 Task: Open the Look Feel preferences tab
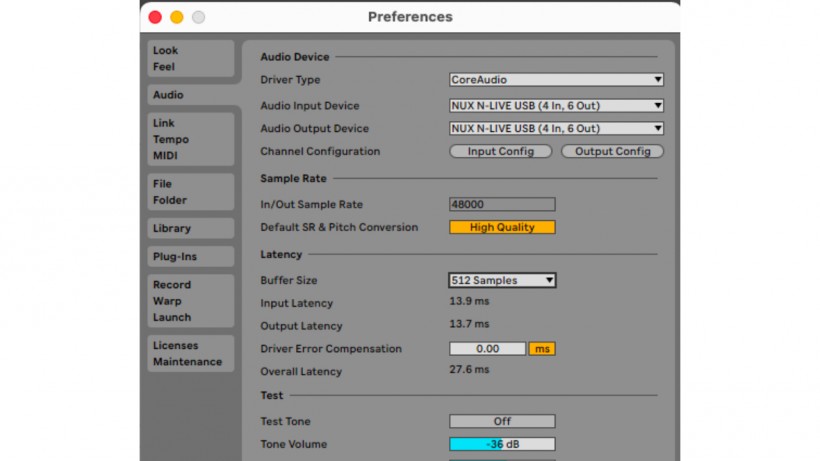tap(190, 58)
